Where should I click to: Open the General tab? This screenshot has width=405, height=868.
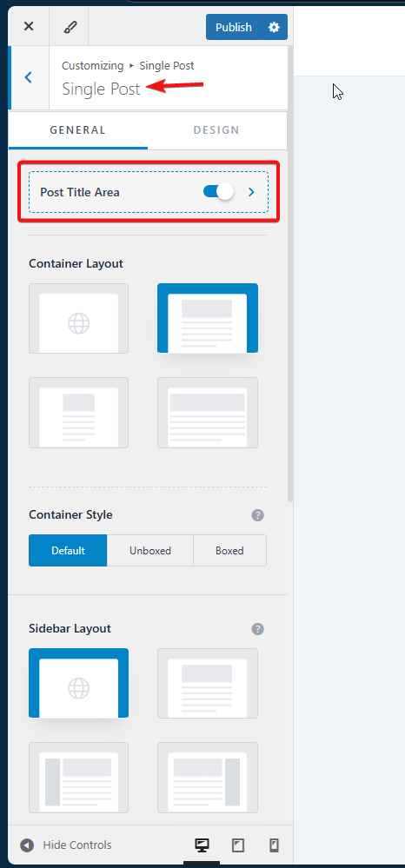click(78, 130)
